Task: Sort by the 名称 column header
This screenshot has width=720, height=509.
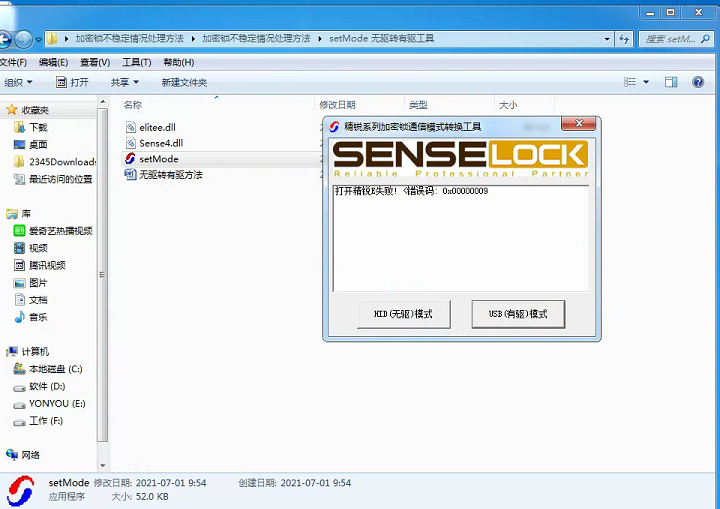Action: tap(133, 105)
